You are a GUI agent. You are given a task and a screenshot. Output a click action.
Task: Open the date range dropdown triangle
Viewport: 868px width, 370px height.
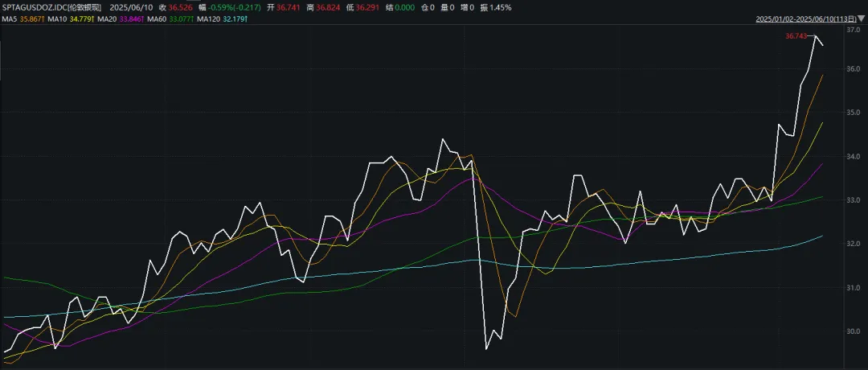(862, 18)
